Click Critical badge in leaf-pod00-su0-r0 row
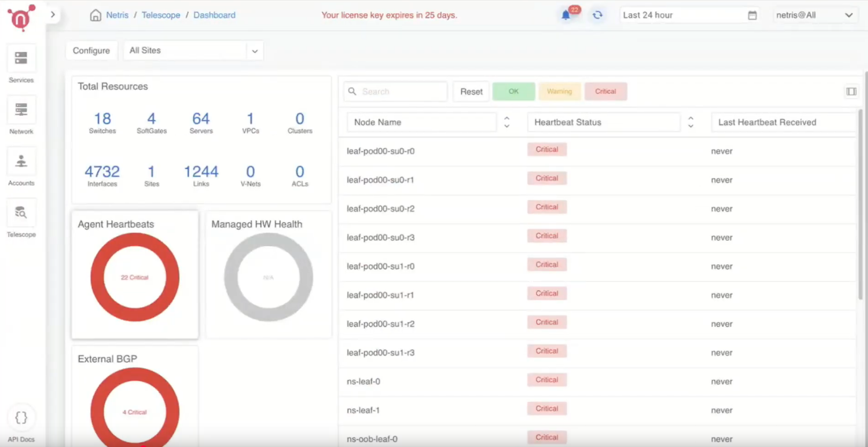Image resolution: width=868 pixels, height=447 pixels. (547, 150)
